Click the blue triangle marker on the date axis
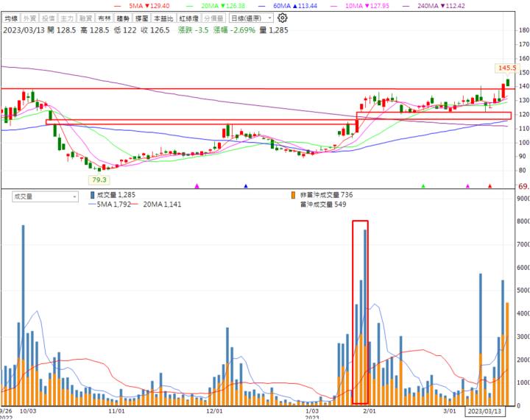 click(246, 186)
